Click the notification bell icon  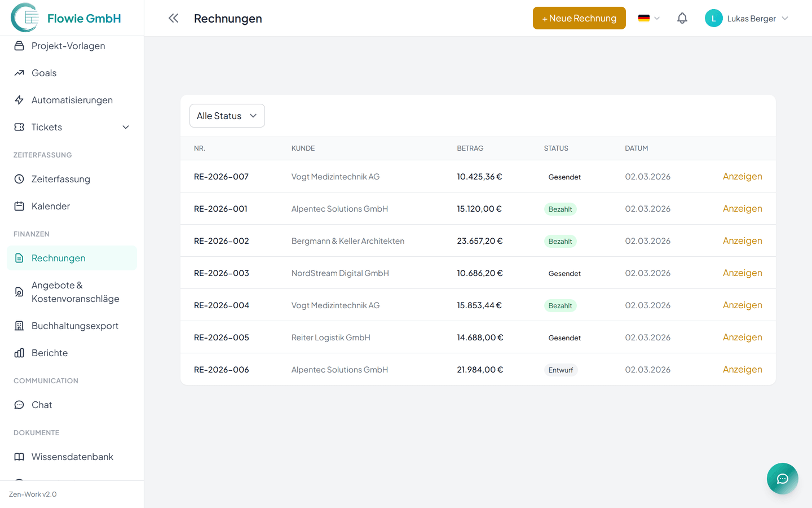click(x=682, y=18)
